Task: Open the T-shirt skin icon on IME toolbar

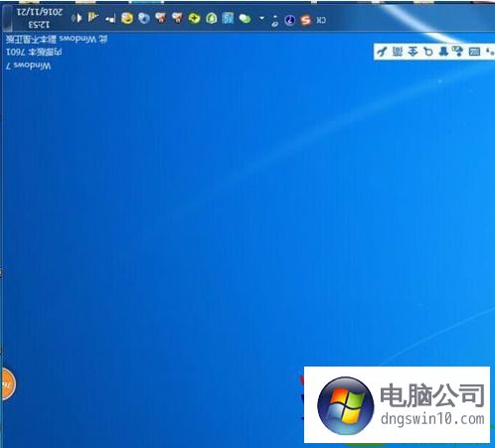Action: point(443,52)
